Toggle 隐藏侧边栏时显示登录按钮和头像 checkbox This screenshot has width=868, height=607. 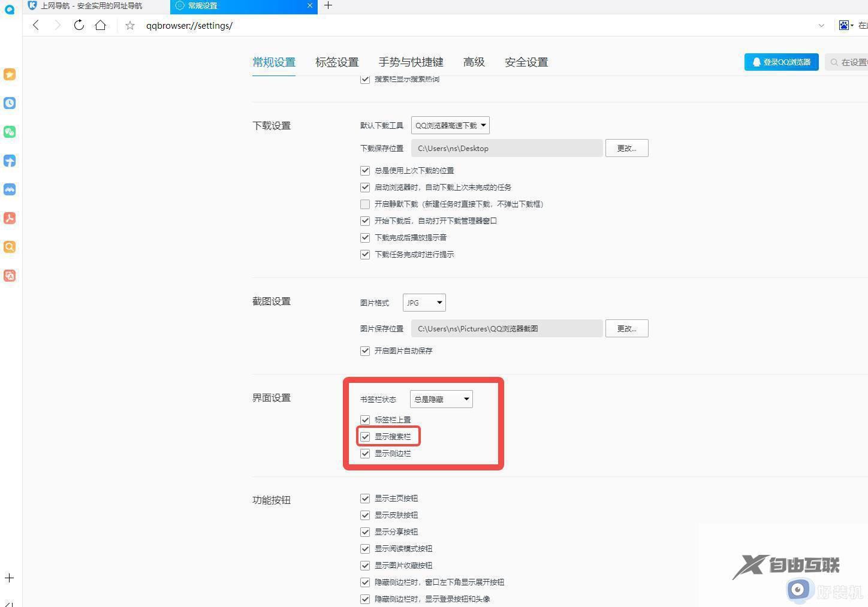click(x=365, y=599)
